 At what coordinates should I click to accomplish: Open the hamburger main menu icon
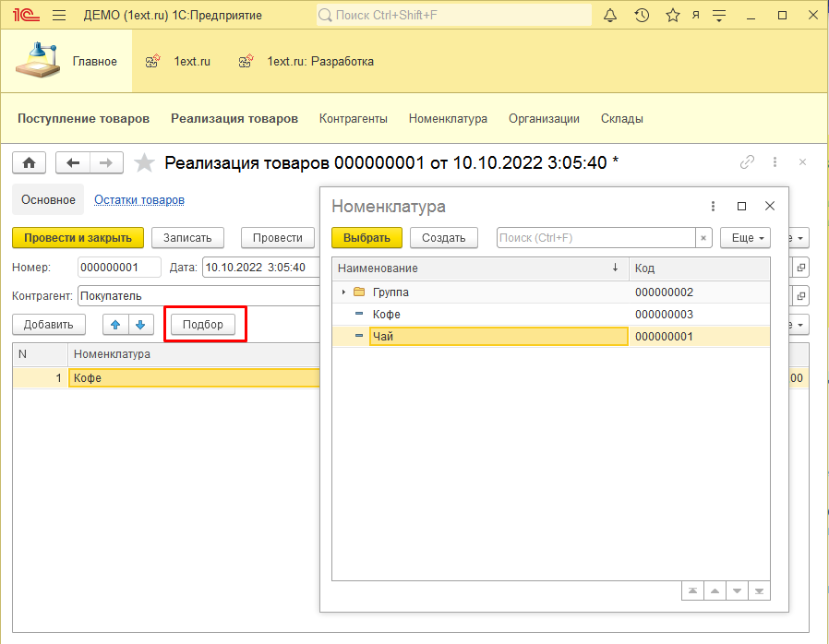coord(57,15)
